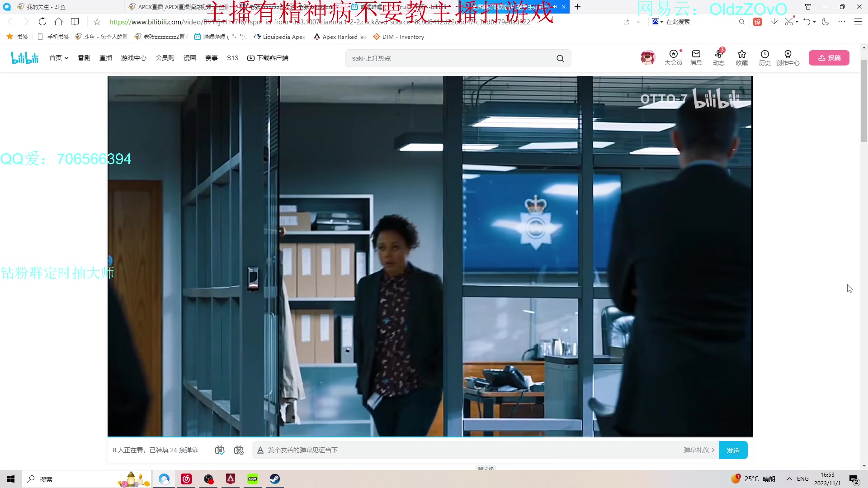Click the bilibili search magnifier button
The width and height of the screenshot is (868, 488).
[x=560, y=58]
